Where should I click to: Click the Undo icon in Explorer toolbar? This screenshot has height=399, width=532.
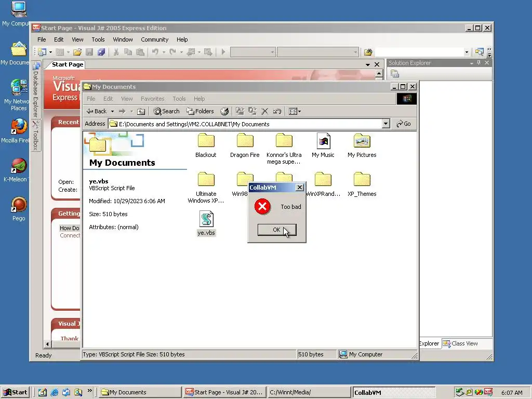pyautogui.click(x=277, y=111)
